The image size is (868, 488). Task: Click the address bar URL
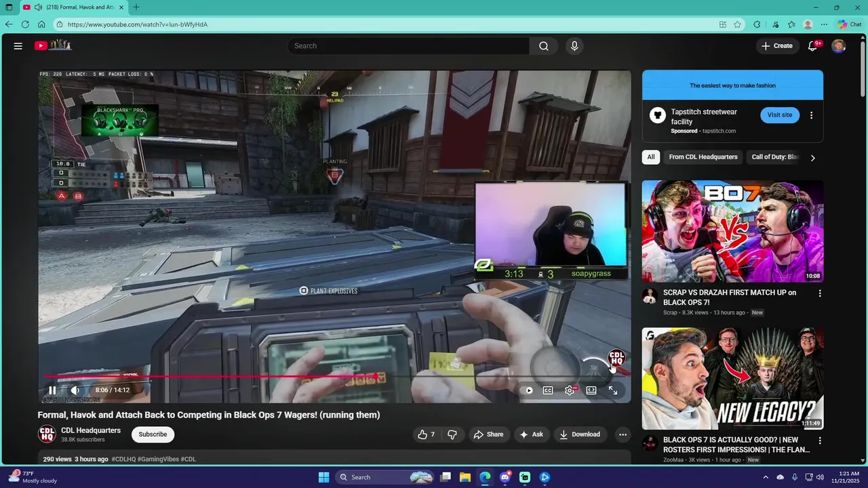click(138, 24)
